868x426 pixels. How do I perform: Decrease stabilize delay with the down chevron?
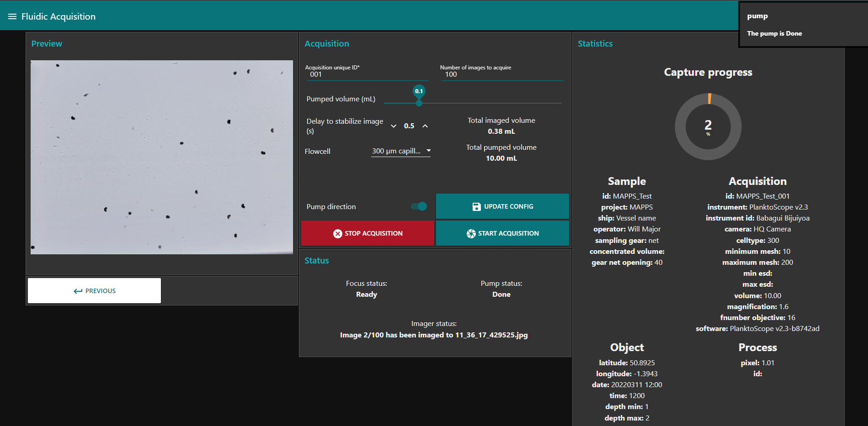point(394,126)
